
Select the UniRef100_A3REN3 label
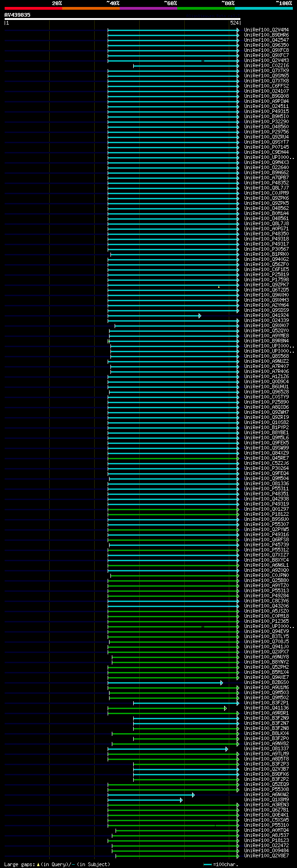click(x=266, y=805)
